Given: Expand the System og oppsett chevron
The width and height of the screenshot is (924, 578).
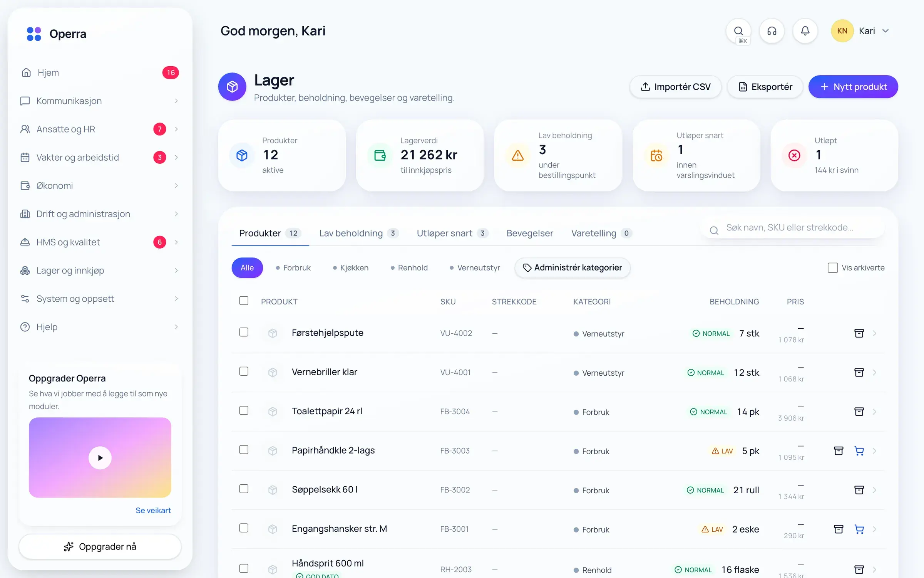Looking at the screenshot, I should tap(176, 299).
